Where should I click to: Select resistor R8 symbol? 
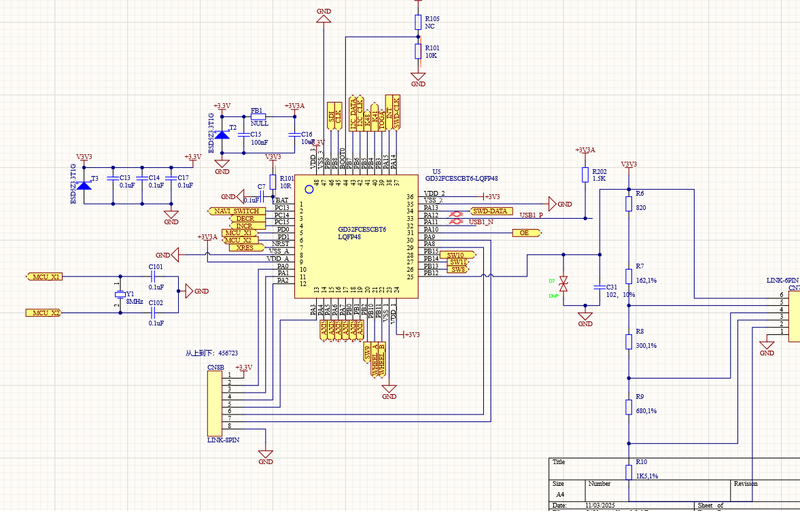coord(629,342)
